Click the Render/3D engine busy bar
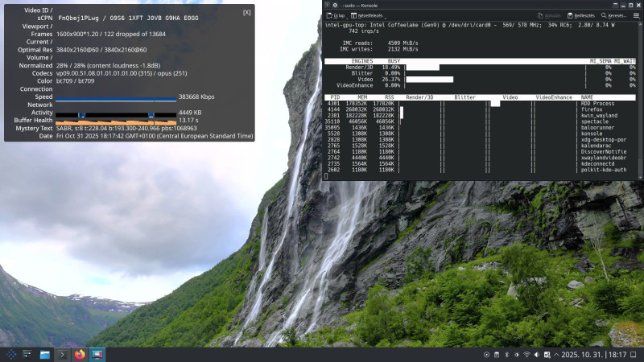The width and height of the screenshot is (644, 362). [x=423, y=68]
